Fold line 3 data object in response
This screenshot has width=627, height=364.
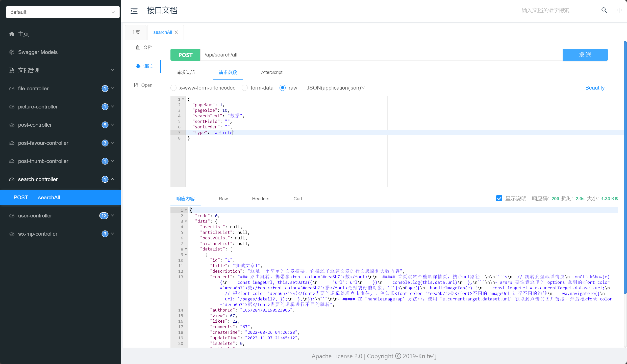tap(186, 221)
